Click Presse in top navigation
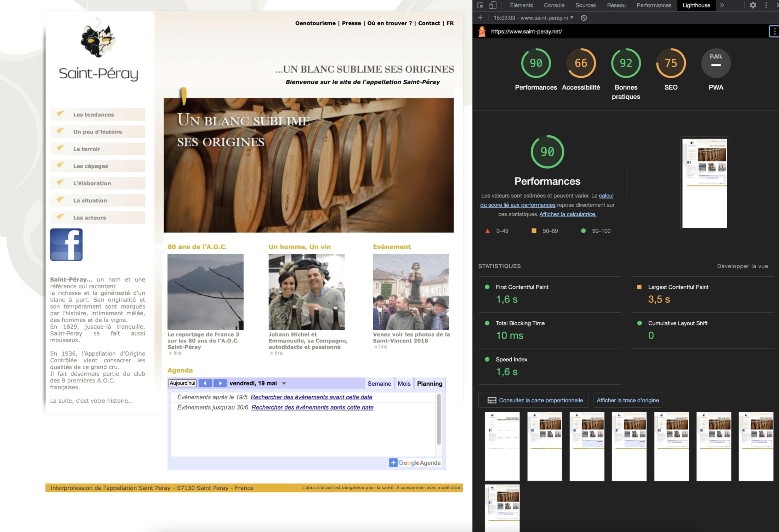This screenshot has height=532, width=779. coord(351,23)
